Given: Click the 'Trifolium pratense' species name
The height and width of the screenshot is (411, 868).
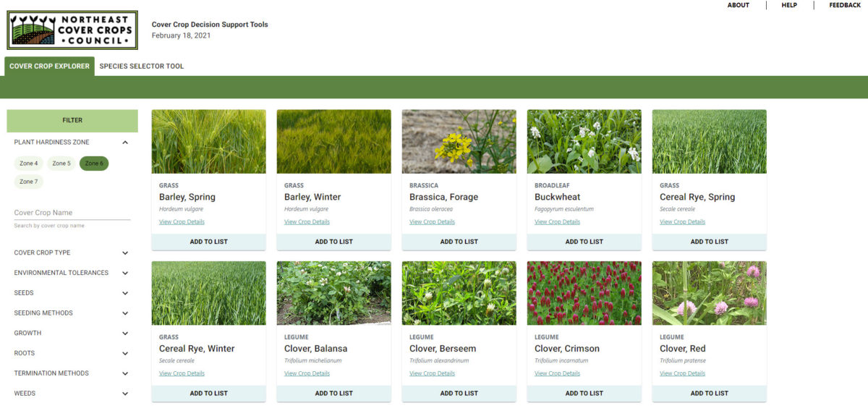Looking at the screenshot, I should tap(683, 360).
